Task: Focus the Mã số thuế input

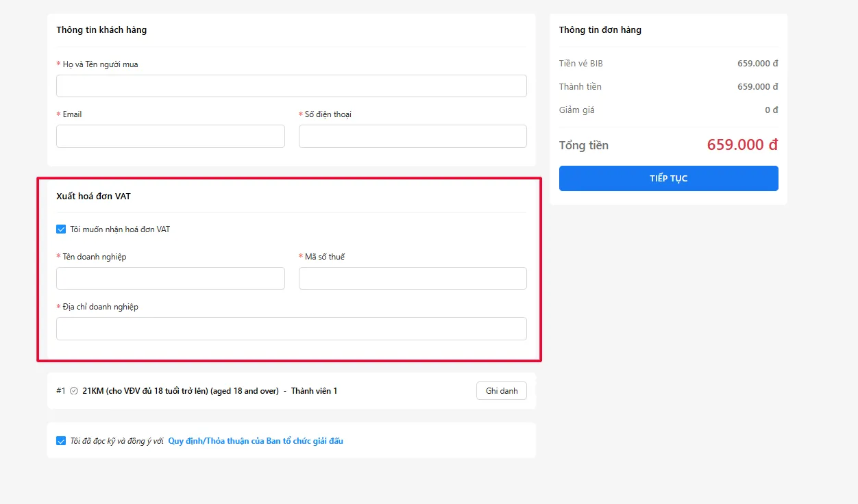Action: (413, 279)
